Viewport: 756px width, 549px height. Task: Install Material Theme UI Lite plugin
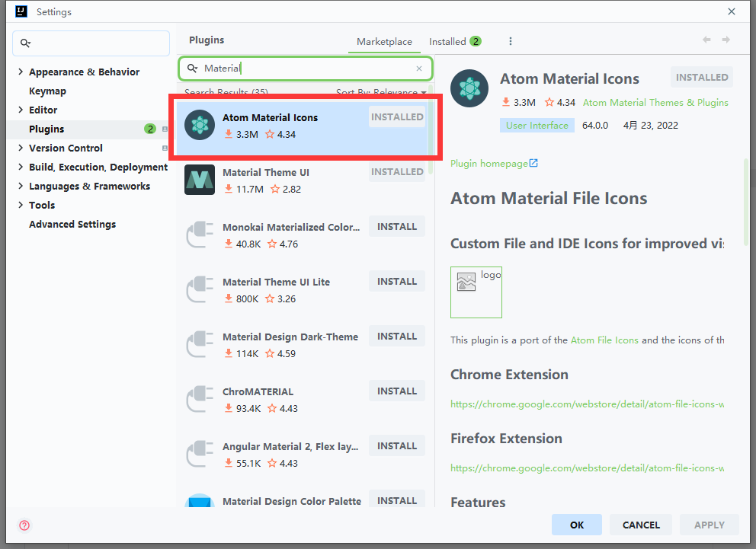[x=397, y=281]
